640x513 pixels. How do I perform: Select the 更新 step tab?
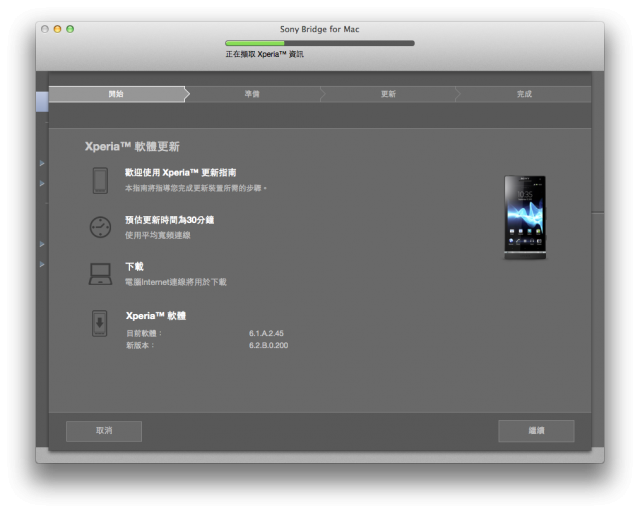click(x=388, y=94)
